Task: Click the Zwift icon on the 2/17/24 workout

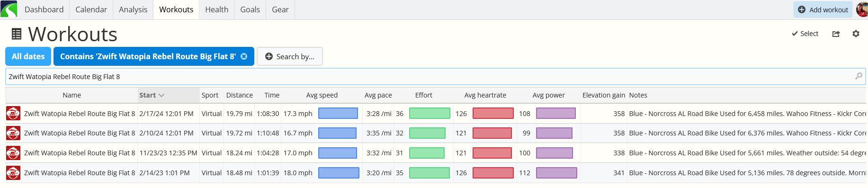Action: point(13,114)
